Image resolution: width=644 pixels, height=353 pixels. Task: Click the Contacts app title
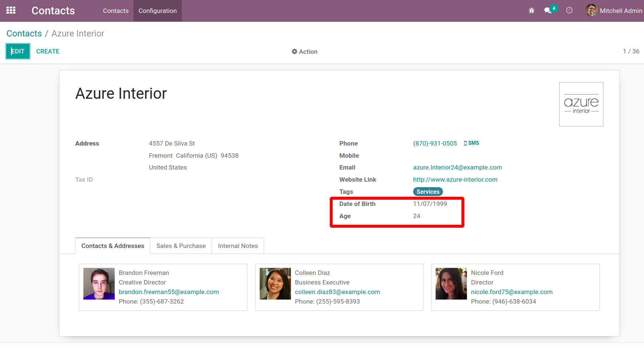(x=53, y=11)
